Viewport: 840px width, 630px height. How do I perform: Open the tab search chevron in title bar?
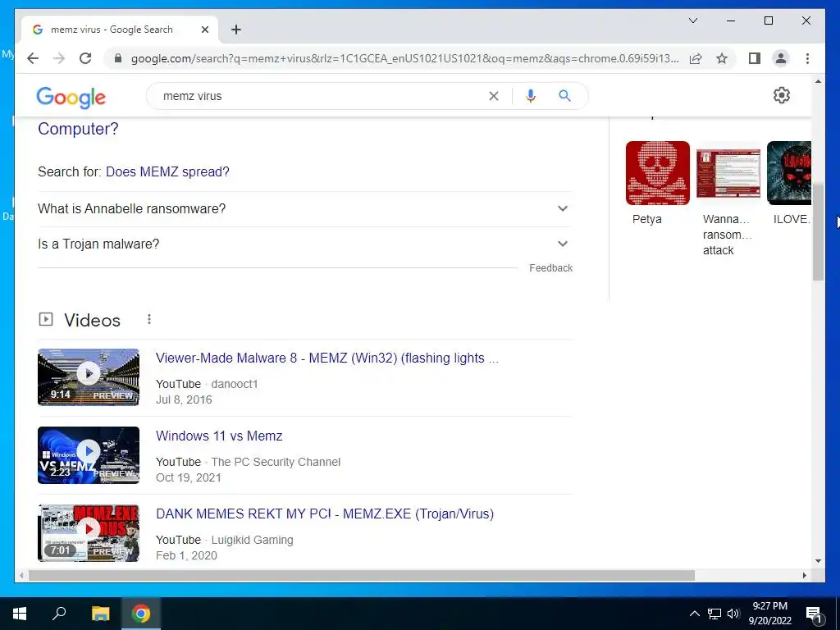tap(692, 21)
